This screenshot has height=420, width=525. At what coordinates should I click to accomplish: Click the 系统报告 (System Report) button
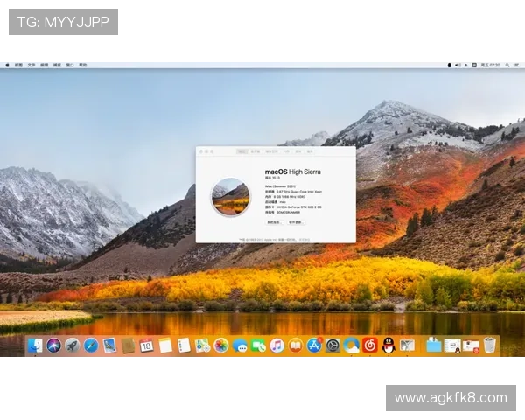274,222
